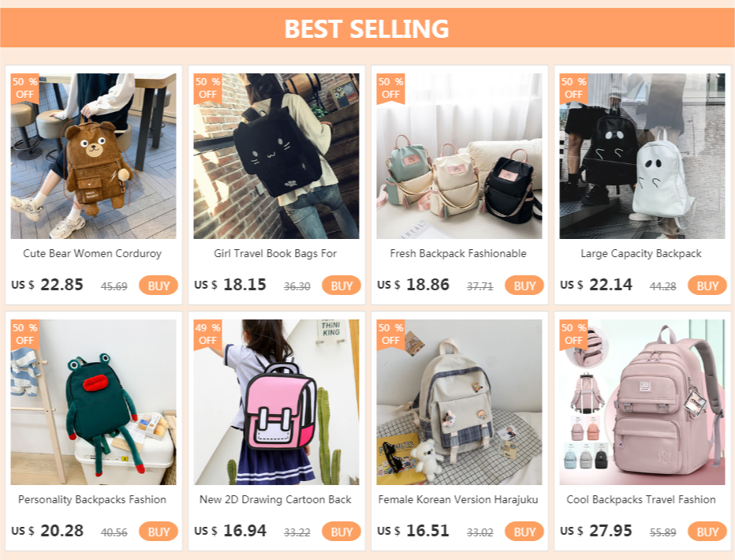View the Fresh Backpack Fashionable product image
Screen dimensions: 735x560
(459, 156)
